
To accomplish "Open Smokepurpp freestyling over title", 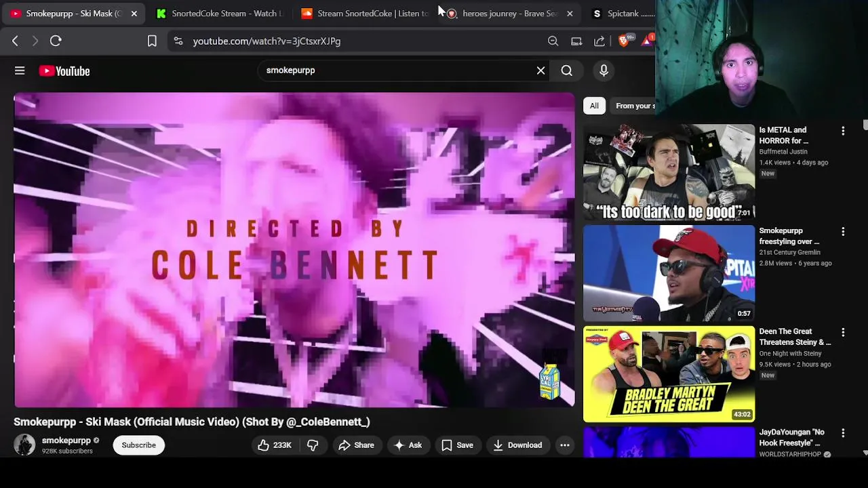I will click(x=789, y=237).
